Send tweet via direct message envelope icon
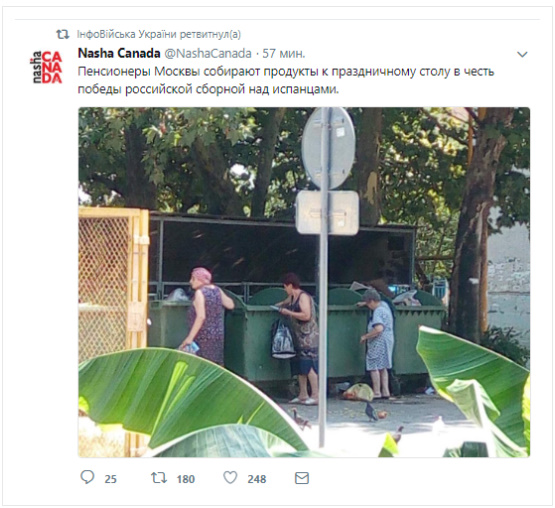 pyautogui.click(x=302, y=478)
